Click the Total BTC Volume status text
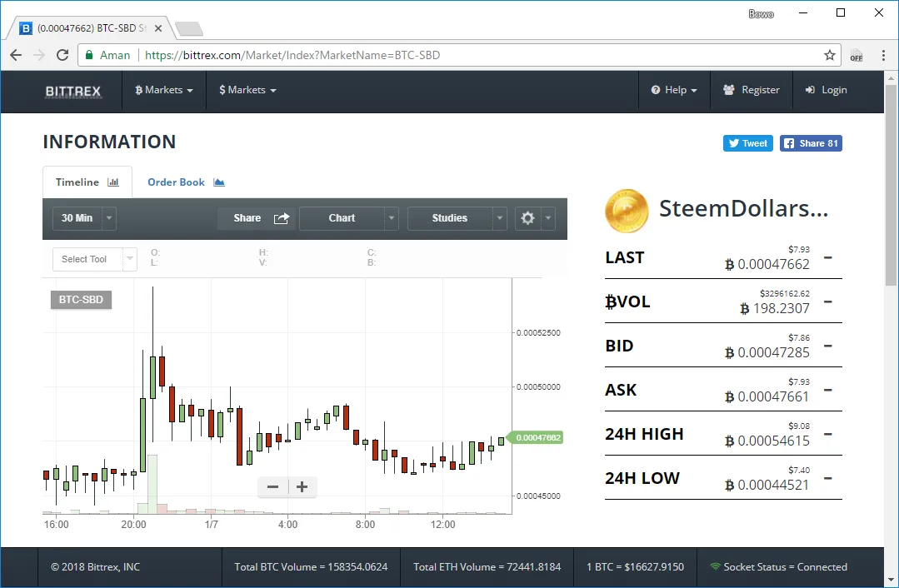899x588 pixels. pos(311,567)
